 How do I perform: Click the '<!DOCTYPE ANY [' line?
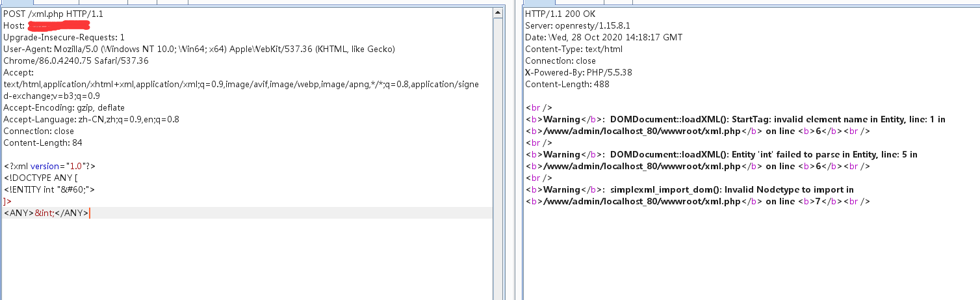40,178
